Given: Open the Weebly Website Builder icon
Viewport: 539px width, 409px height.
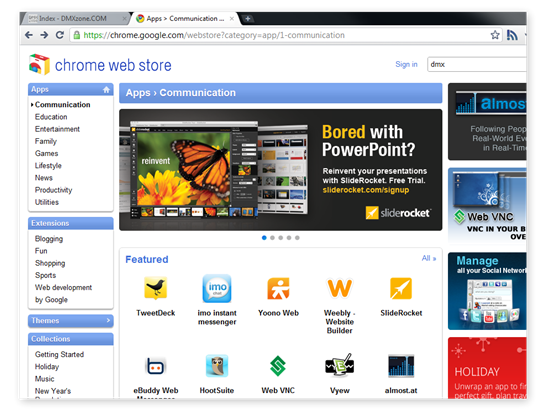Looking at the screenshot, I should [x=340, y=288].
